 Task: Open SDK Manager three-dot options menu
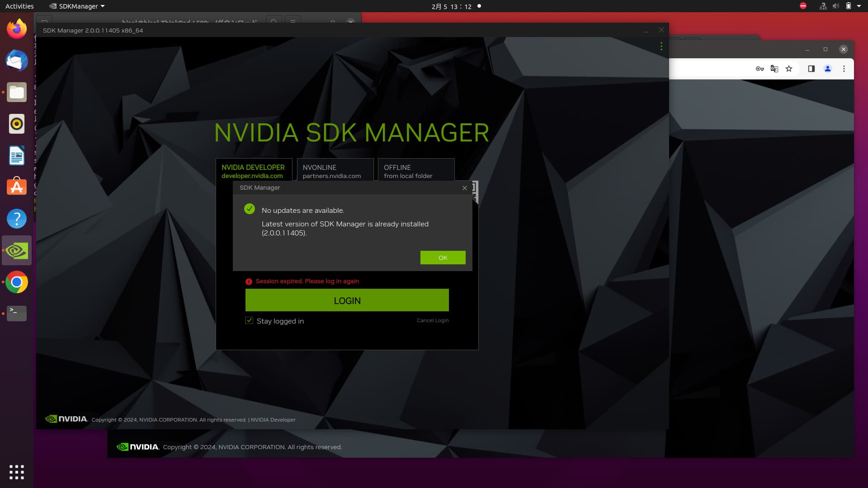661,46
